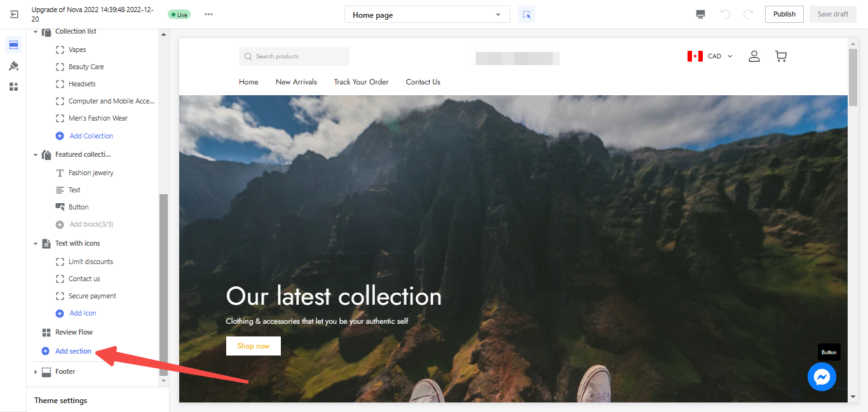Click the Canadian flag icon

(x=695, y=56)
